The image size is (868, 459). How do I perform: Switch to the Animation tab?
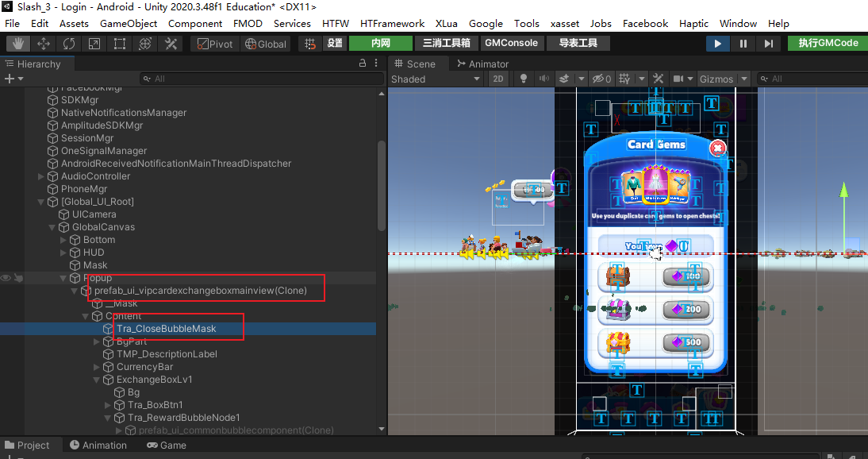98,445
